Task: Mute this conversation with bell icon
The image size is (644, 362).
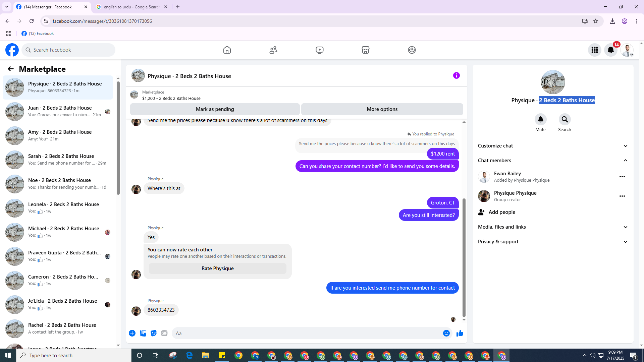Action: pyautogui.click(x=541, y=119)
